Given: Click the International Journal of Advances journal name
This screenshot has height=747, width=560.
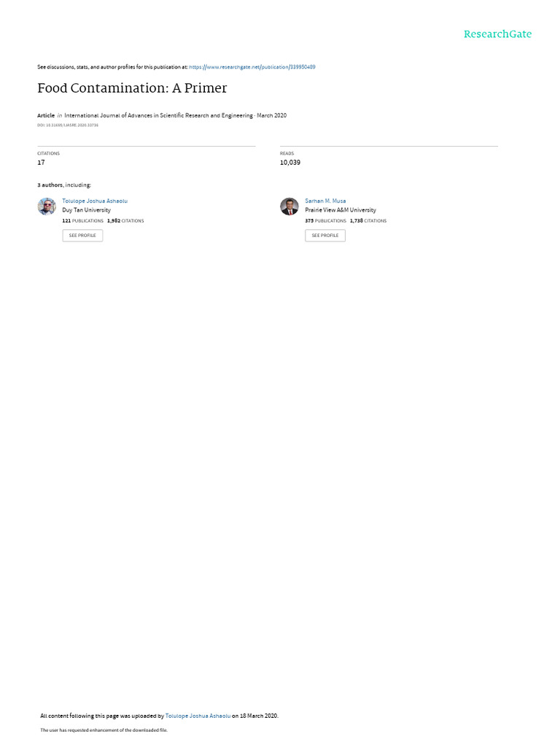Looking at the screenshot, I should tap(158, 115).
